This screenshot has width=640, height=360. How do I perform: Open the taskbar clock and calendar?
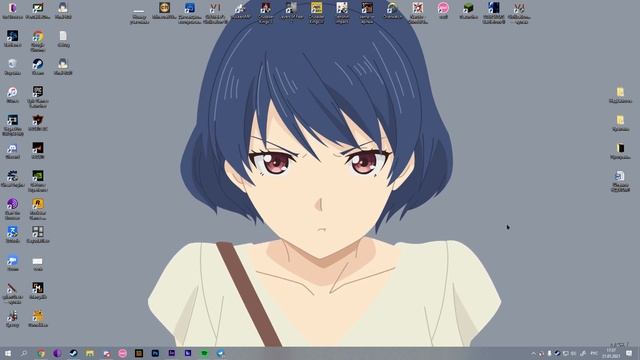[x=611, y=353]
